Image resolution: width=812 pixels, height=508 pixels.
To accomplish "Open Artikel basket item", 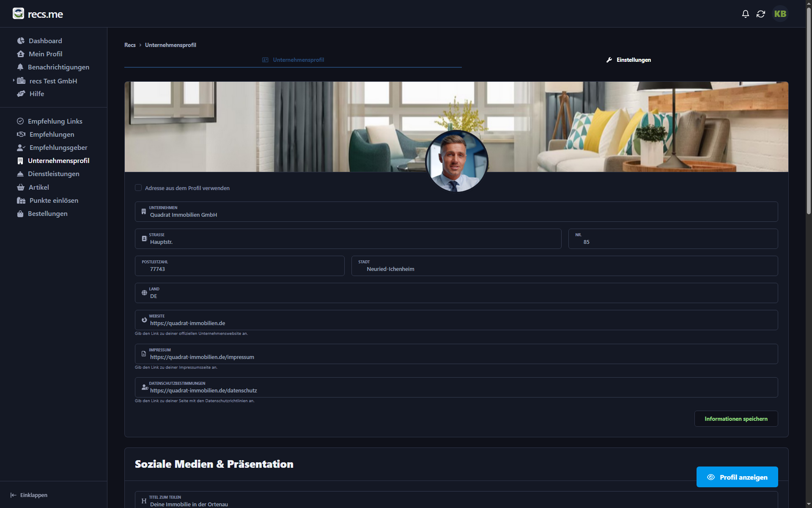I will 38,187.
